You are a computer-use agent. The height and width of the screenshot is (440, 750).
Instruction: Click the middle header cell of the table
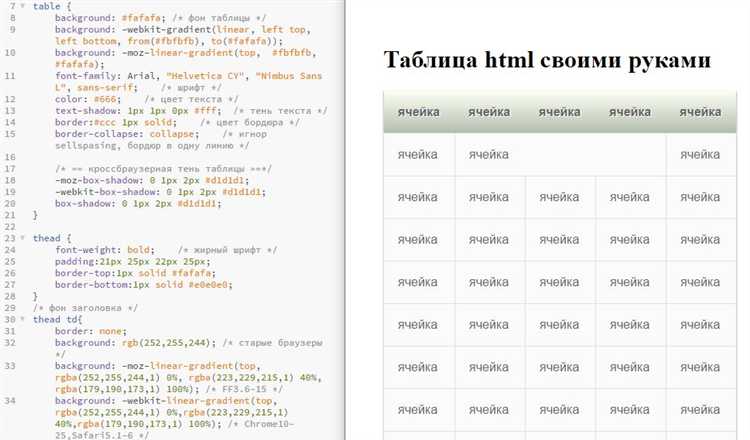click(559, 112)
